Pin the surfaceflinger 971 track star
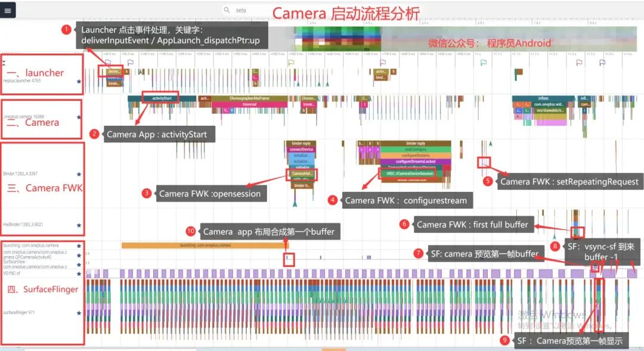 tap(79, 313)
